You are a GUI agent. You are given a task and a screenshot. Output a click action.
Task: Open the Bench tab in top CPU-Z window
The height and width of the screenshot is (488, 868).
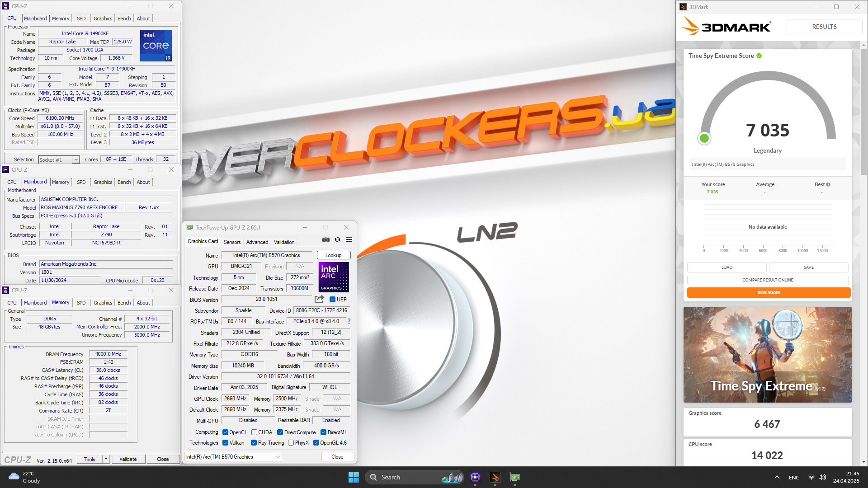124,19
